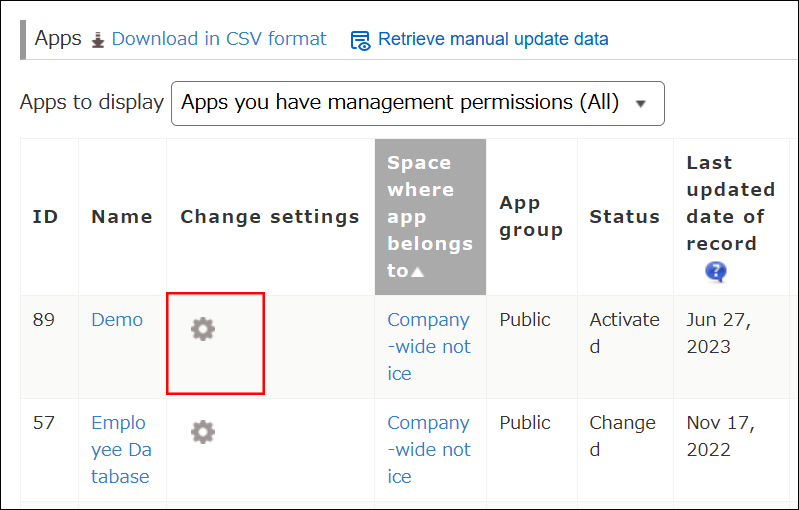The height and width of the screenshot is (510, 799).
Task: Click Retrieve manual update data link
Action: pyautogui.click(x=493, y=40)
